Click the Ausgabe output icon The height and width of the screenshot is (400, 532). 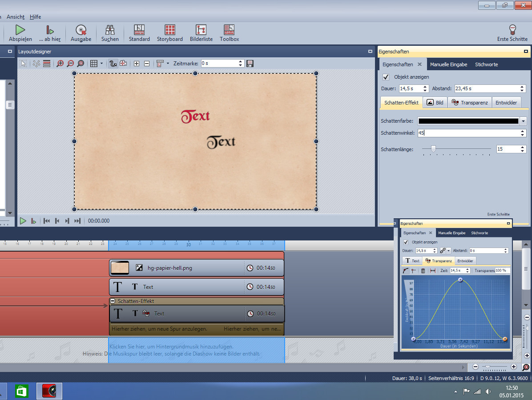click(81, 30)
